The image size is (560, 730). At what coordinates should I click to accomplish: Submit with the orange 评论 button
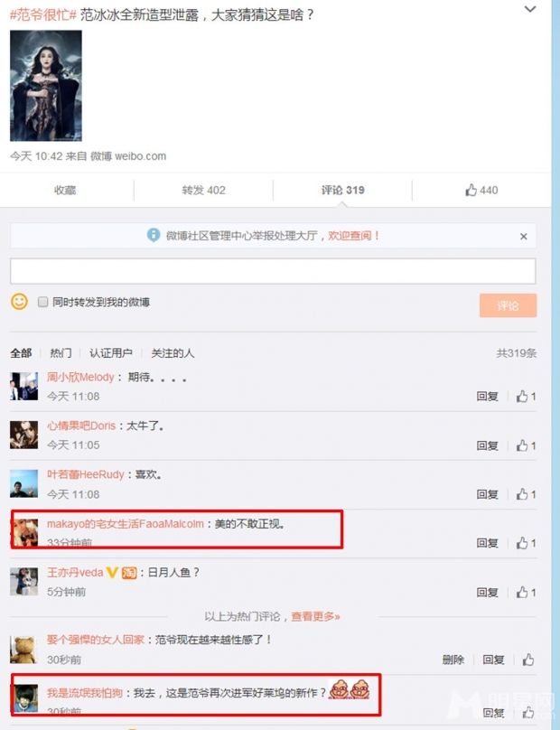(x=508, y=305)
